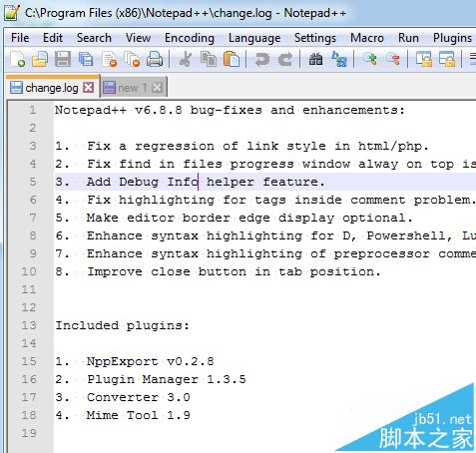The height and width of the screenshot is (453, 476).
Task: Click the Open file folder icon
Action: [x=40, y=60]
